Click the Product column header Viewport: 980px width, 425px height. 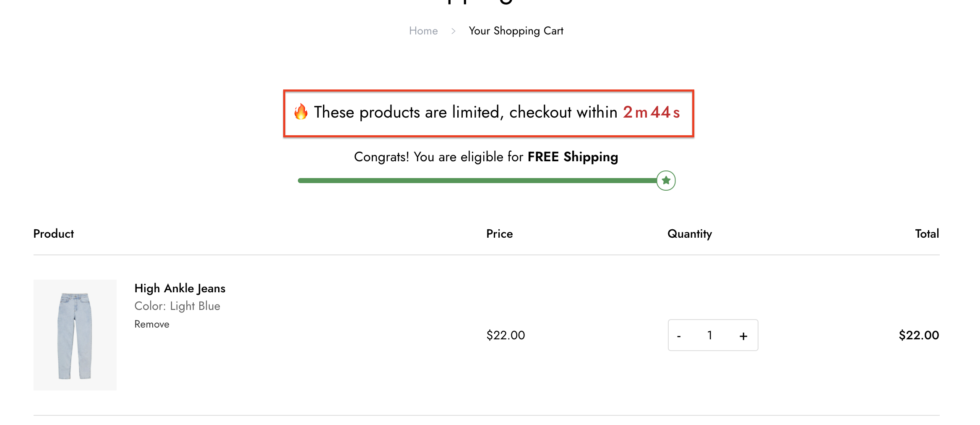pyautogui.click(x=54, y=233)
